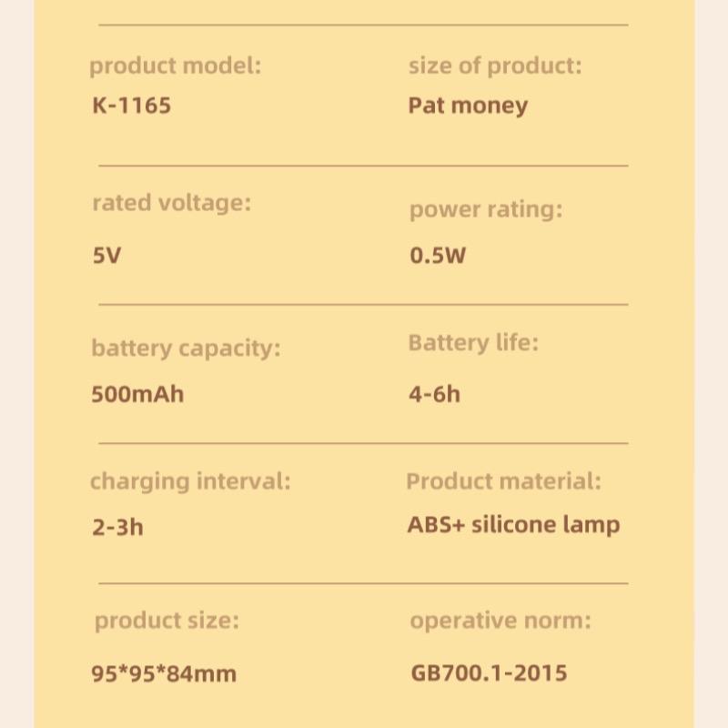Click the "product size:" label

click(x=167, y=622)
